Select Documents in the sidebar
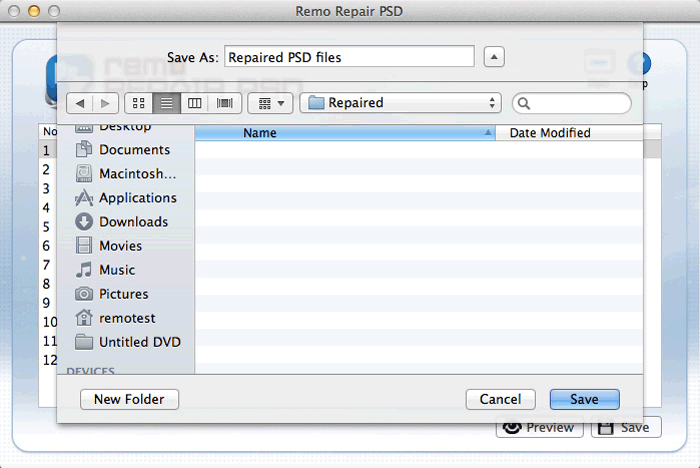 [x=127, y=150]
